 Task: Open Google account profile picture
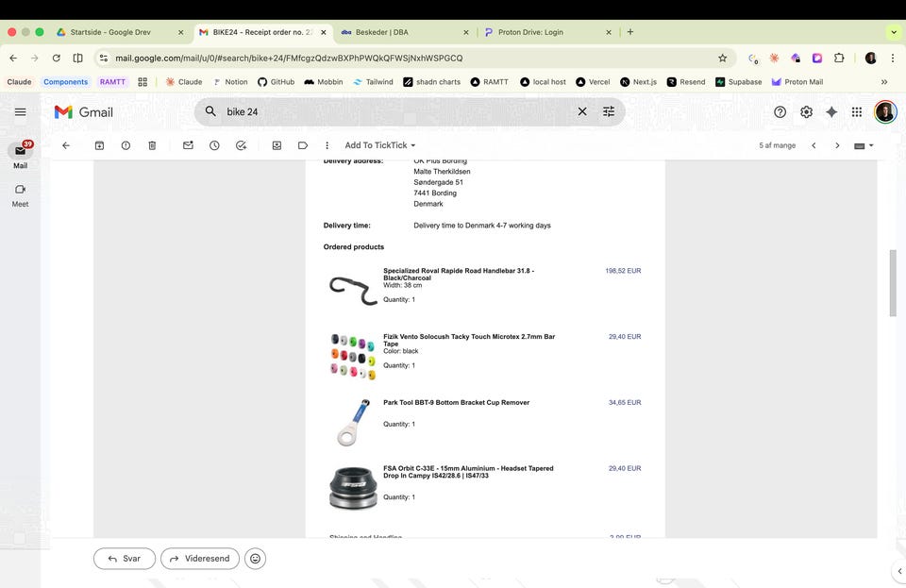click(885, 112)
